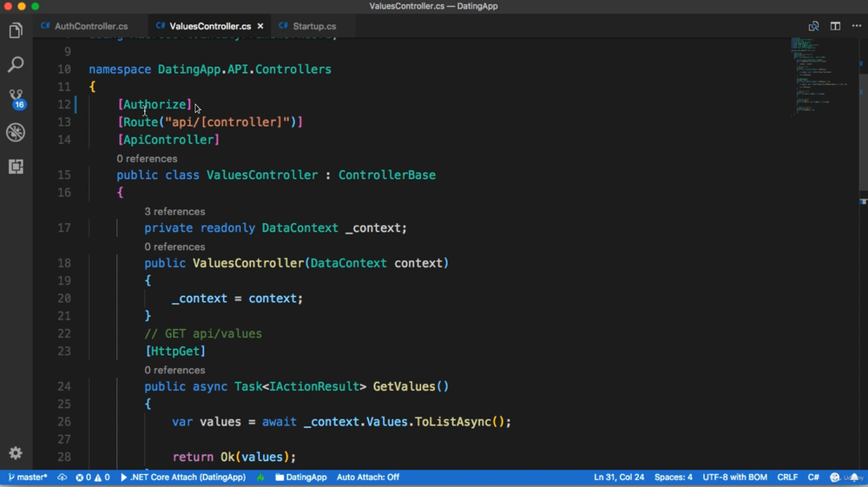Open the Search view in activity bar
The height and width of the screenshot is (487, 868).
point(16,64)
